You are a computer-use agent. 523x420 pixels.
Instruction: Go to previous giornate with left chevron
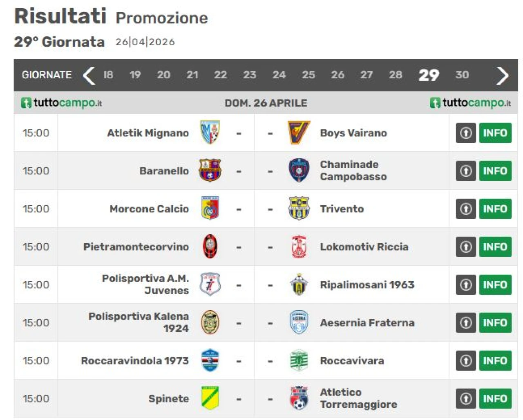click(89, 75)
